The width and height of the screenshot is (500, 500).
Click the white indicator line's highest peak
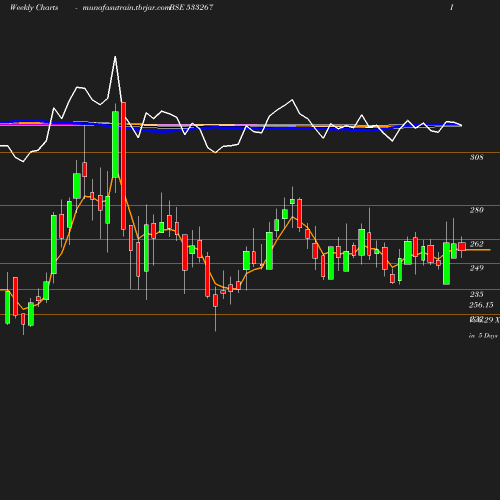click(x=115, y=57)
